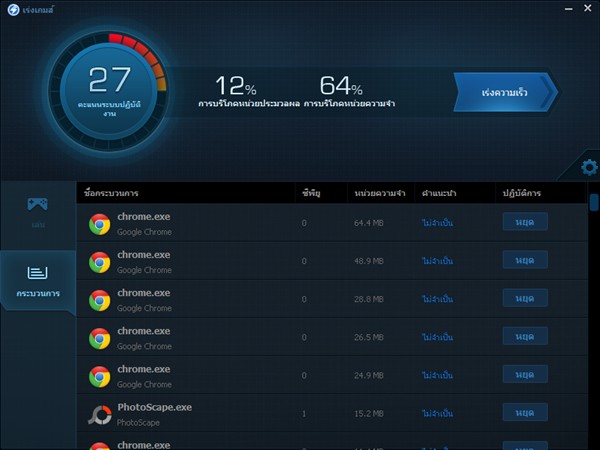Viewport: 600px width, 450px height.
Task: Click the 15.2 MB memory value
Action: coord(368,414)
